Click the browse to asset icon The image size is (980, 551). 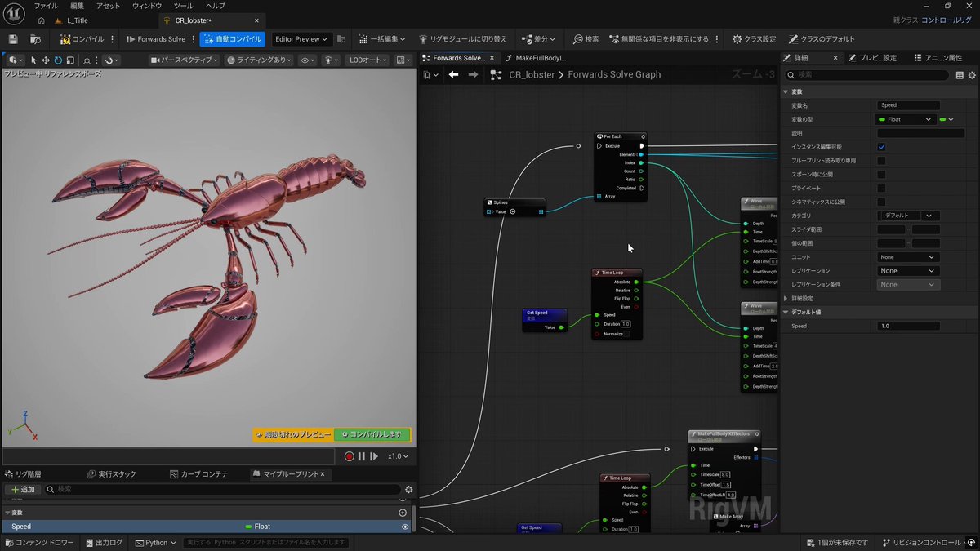[35, 38]
